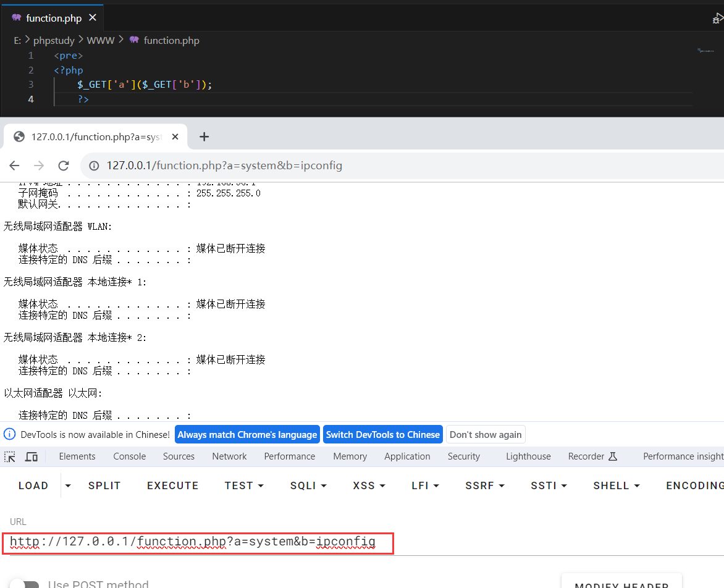Open the Sources DevTools tab
Viewport: 724px width, 588px height.
pyautogui.click(x=179, y=456)
